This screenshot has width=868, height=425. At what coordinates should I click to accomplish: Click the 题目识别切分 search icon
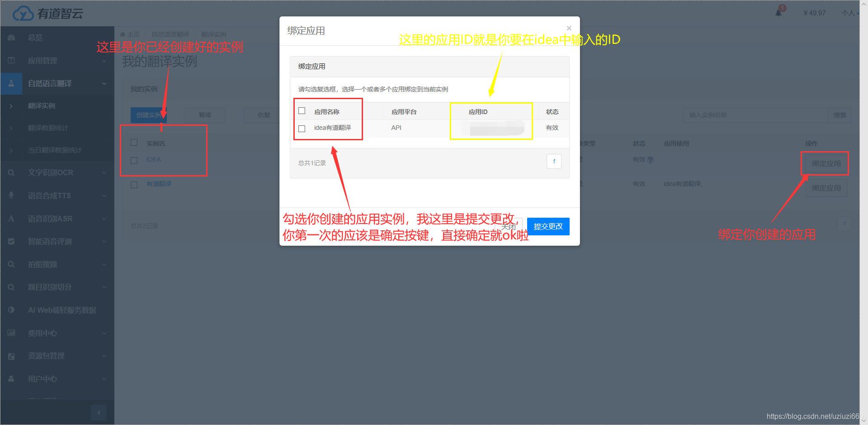click(11, 287)
